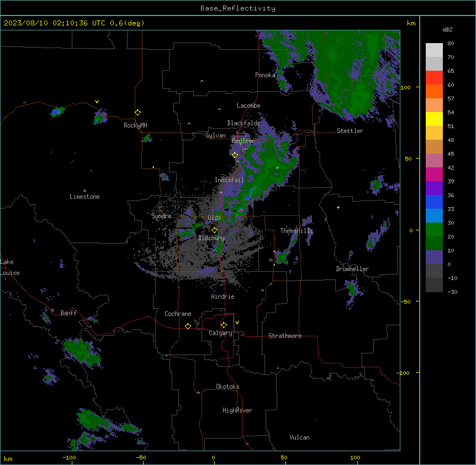This screenshot has width=476, height=465.
Task: Click the -50 tick on right axis
Action: (405, 302)
